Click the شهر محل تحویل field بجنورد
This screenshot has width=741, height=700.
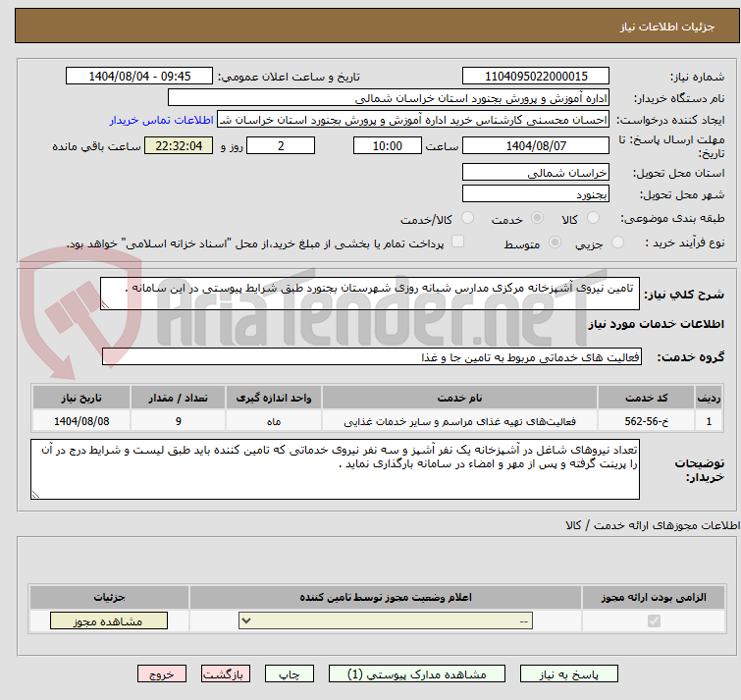point(536,193)
